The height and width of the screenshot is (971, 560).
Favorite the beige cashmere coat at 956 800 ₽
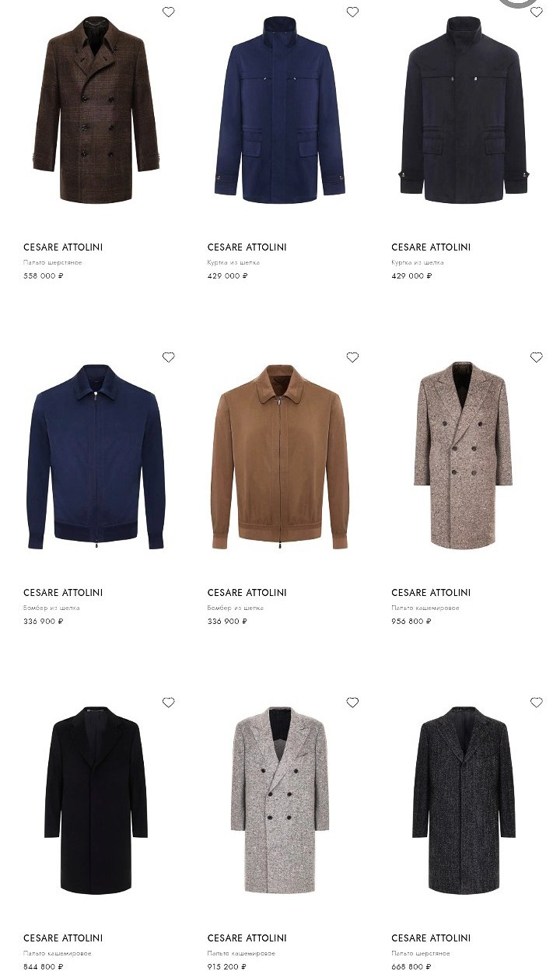[x=537, y=357]
